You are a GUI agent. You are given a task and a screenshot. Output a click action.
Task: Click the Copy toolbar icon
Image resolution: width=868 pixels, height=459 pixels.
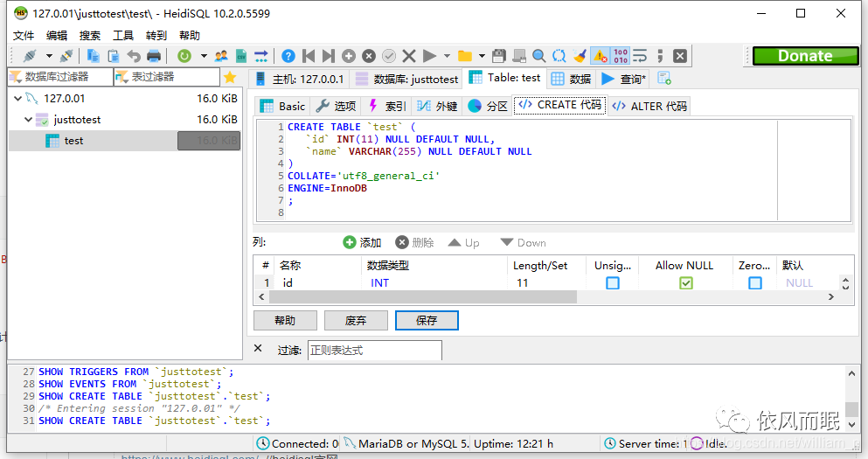pos(93,56)
